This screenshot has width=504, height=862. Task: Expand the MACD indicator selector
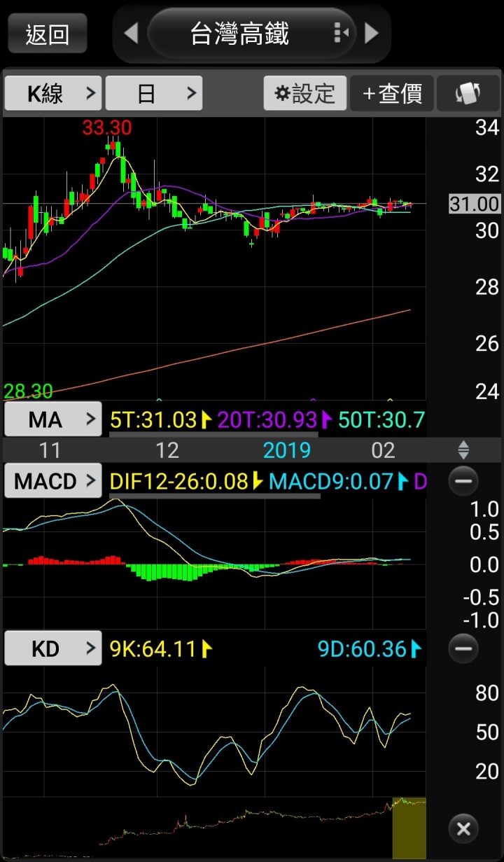53,481
